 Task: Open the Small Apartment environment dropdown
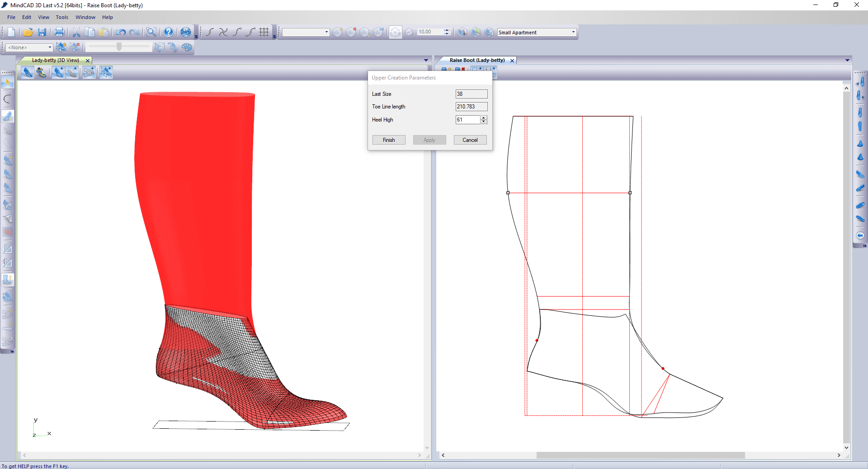(x=573, y=32)
